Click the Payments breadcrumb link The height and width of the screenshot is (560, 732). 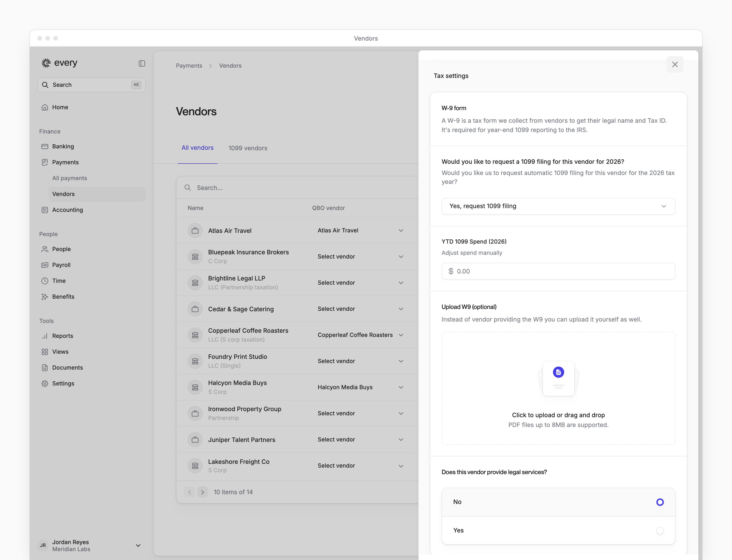pyautogui.click(x=189, y=66)
